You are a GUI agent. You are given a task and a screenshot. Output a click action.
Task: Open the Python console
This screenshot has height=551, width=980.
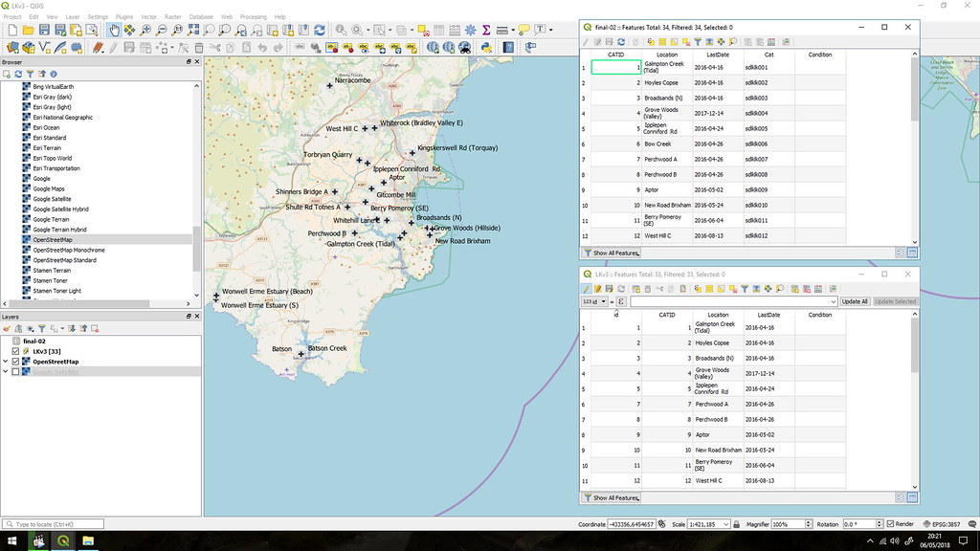point(485,48)
